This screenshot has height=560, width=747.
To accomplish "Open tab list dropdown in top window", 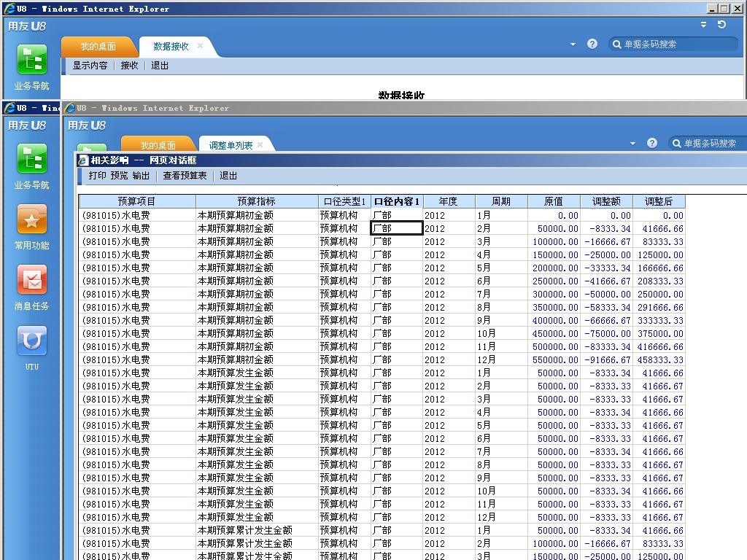I will coord(573,44).
